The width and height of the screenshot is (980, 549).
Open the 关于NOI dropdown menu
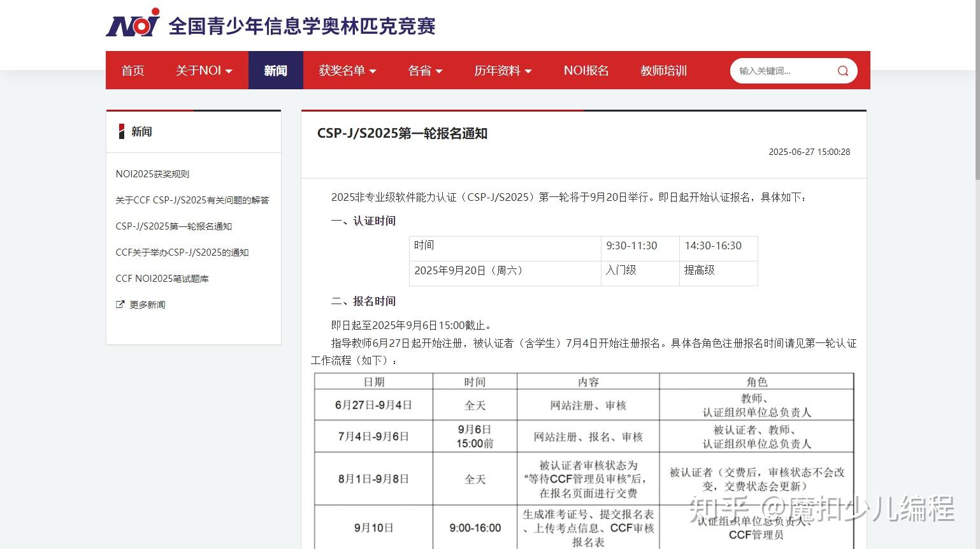click(203, 71)
